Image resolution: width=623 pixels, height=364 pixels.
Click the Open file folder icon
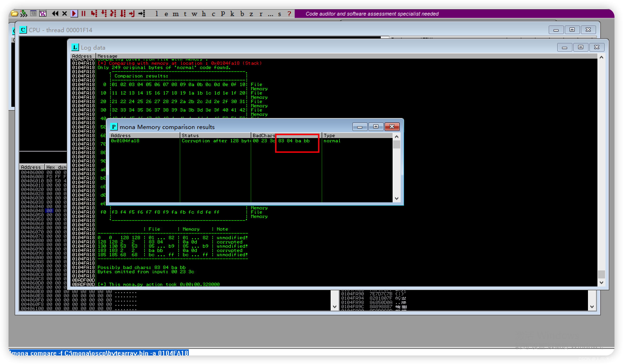tap(14, 14)
